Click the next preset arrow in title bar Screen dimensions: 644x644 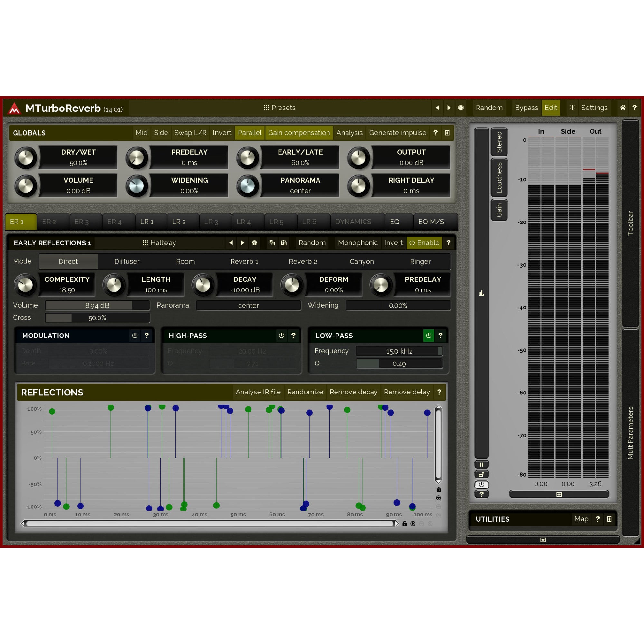pos(449,108)
